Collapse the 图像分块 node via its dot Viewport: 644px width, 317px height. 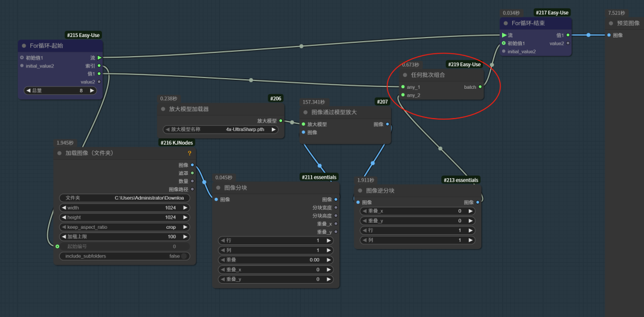tap(218, 188)
